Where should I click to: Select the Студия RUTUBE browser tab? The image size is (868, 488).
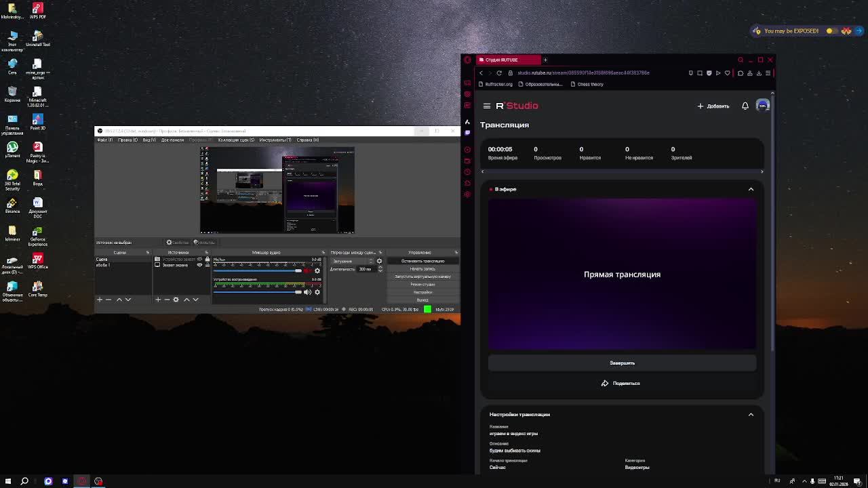[x=507, y=60]
